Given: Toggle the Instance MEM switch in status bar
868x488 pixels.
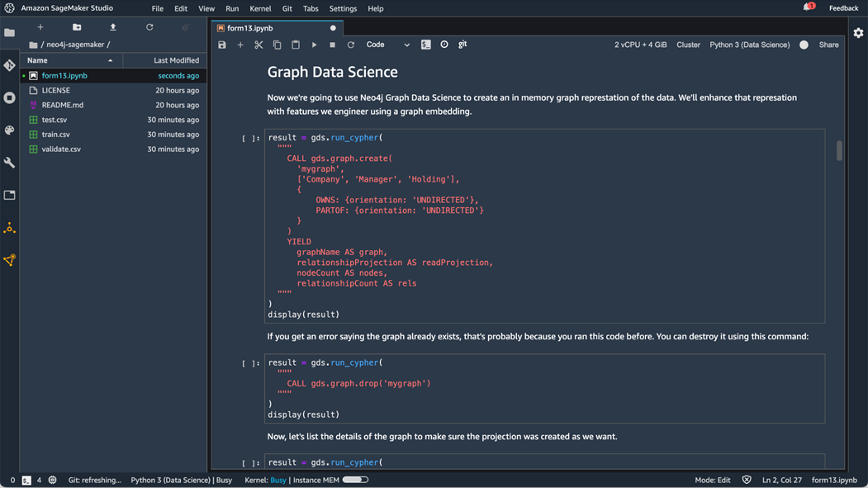Looking at the screenshot, I should [x=355, y=480].
